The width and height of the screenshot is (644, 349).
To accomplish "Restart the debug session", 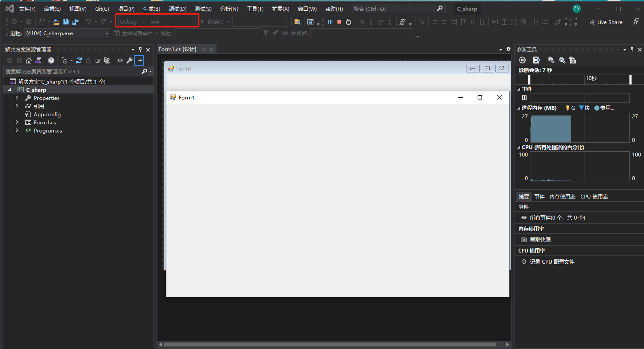I will pyautogui.click(x=349, y=22).
